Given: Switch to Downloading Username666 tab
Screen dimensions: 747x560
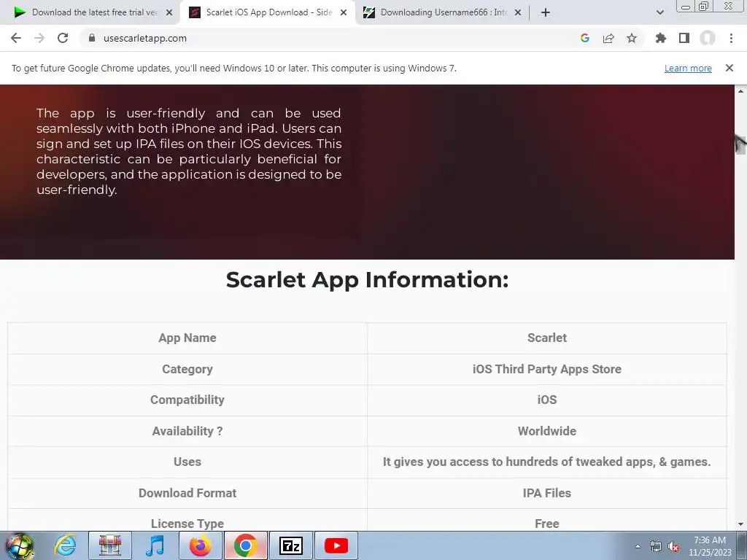Looking at the screenshot, I should 441,12.
